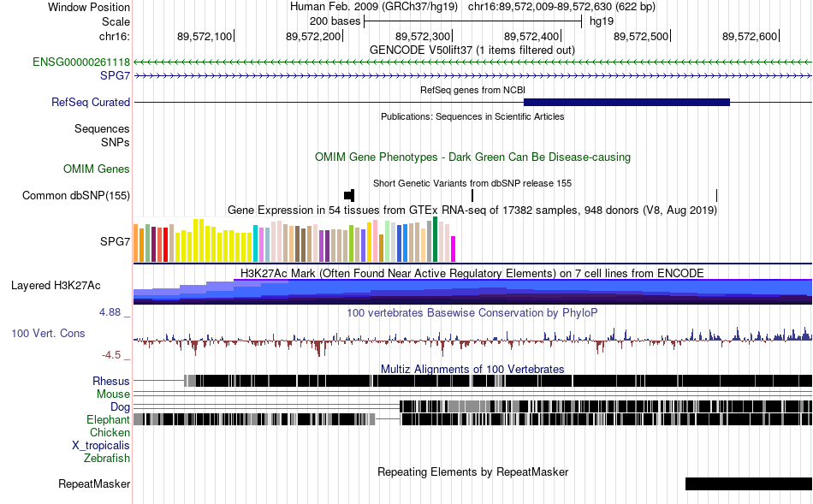Click the SNPs track label

pyautogui.click(x=116, y=142)
